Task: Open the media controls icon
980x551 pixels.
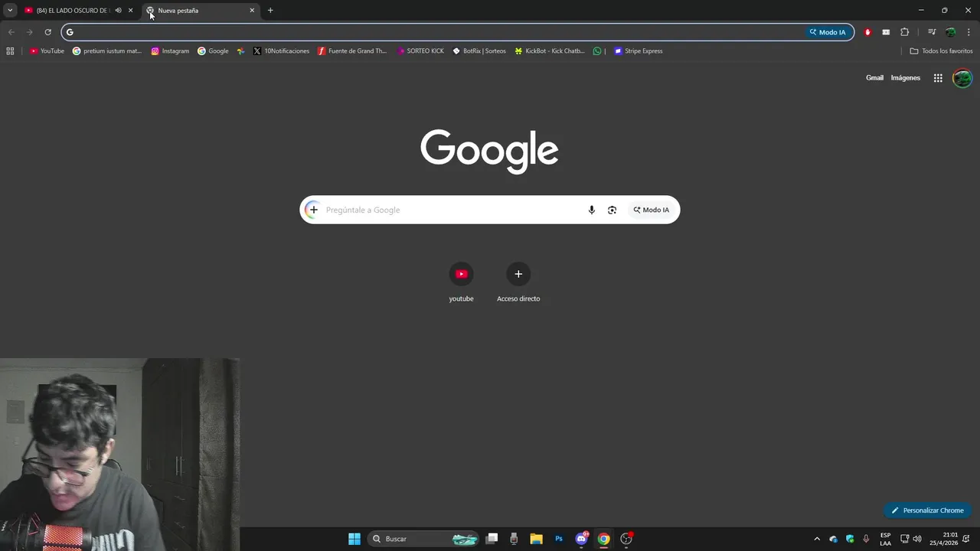Action: pyautogui.click(x=932, y=32)
